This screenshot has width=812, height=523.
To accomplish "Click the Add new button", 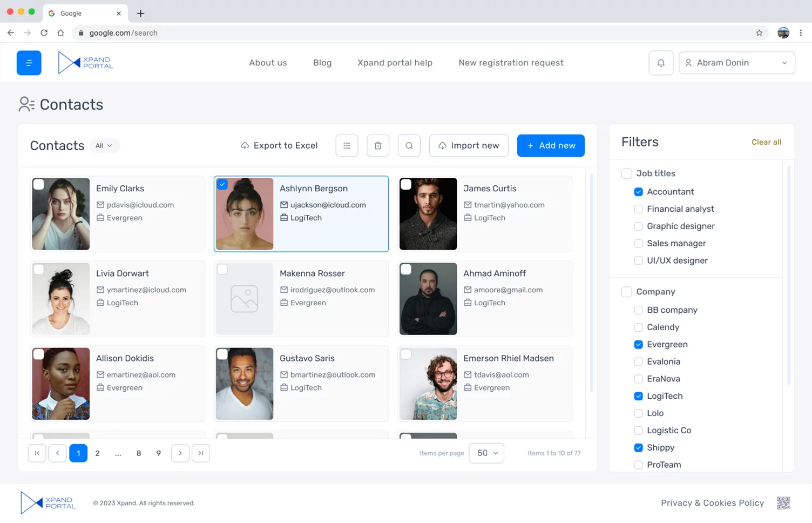I will 551,146.
